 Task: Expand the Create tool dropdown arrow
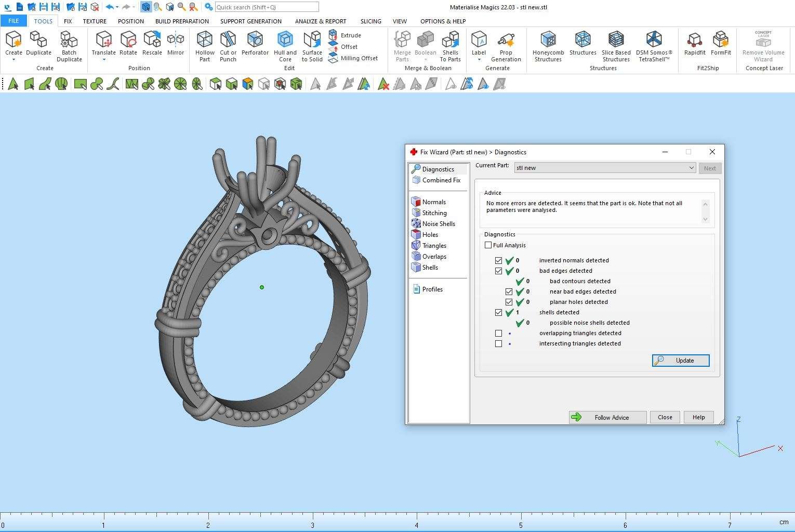pos(14,60)
